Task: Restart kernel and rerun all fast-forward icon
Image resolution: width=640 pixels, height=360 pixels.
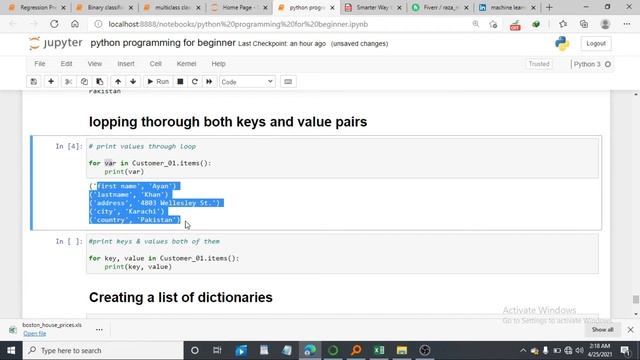Action: (x=209, y=82)
